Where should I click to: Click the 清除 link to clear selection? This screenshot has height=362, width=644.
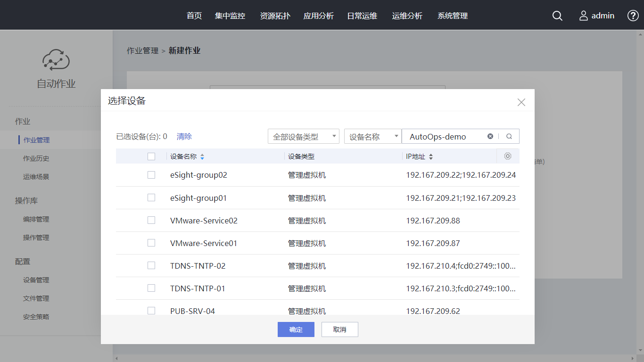(x=184, y=136)
